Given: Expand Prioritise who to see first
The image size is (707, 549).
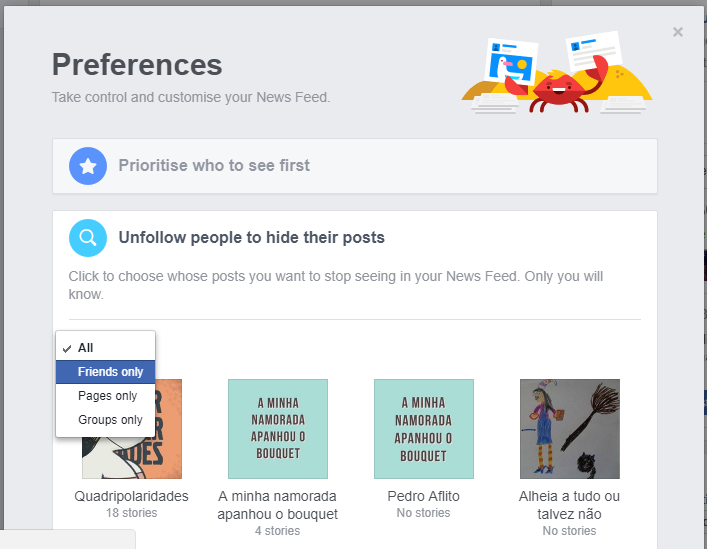Looking at the screenshot, I should (214, 166).
